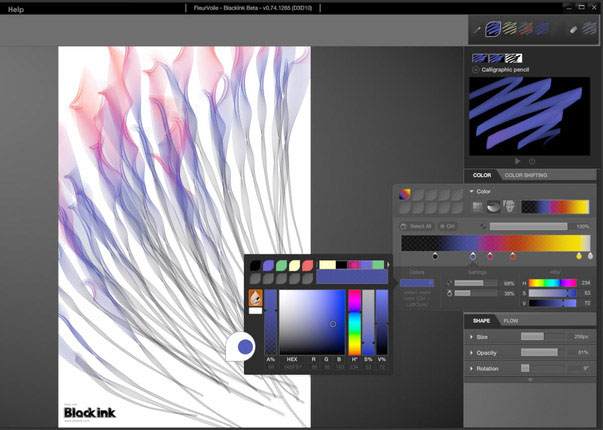Toggle the Ctrl option in color panel
The height and width of the screenshot is (430, 603).
(x=447, y=227)
